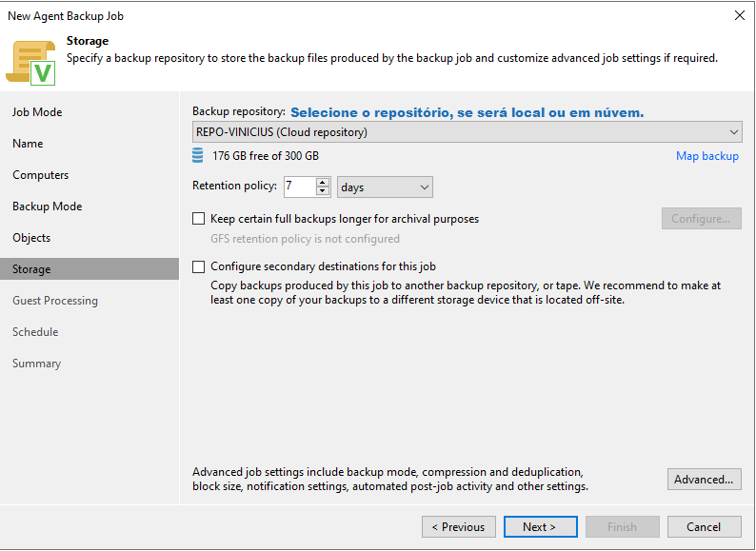The image size is (756, 551).
Task: Click the Map backup link
Action: tap(706, 156)
